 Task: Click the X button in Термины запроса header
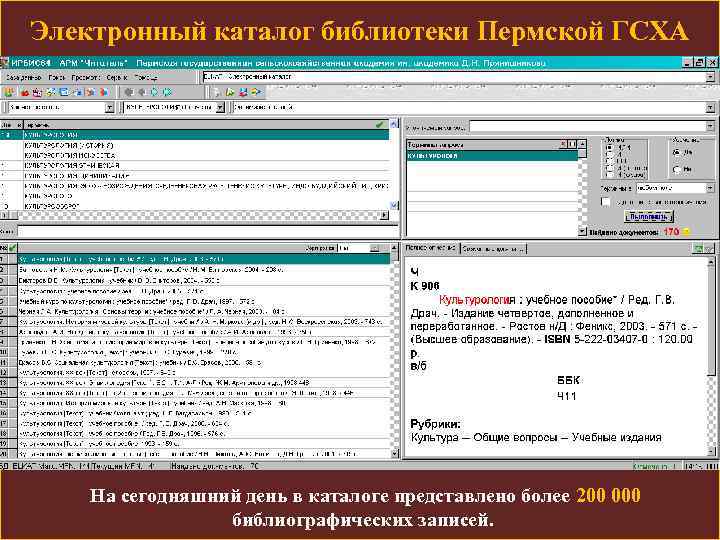pyautogui.click(x=563, y=144)
